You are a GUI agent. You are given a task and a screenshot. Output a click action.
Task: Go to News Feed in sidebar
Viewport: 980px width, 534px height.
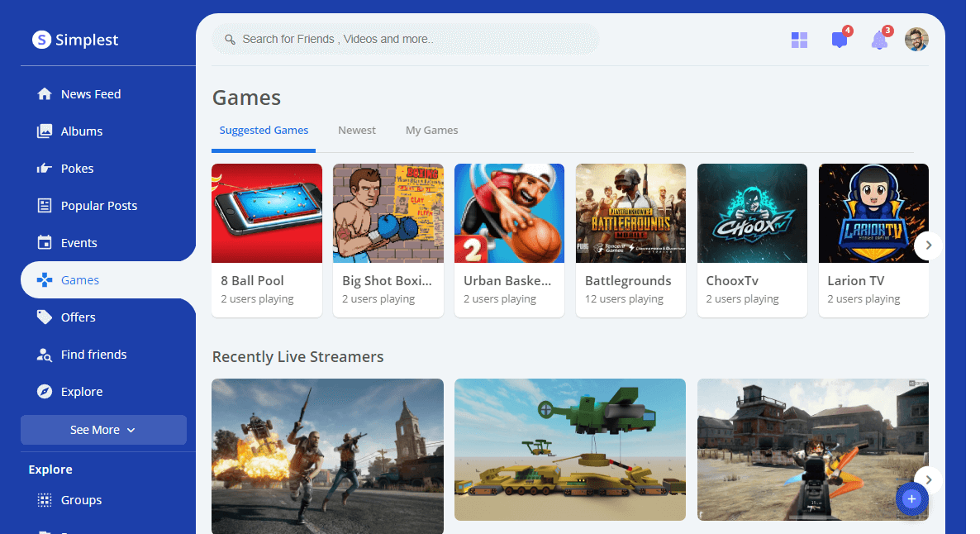(91, 94)
